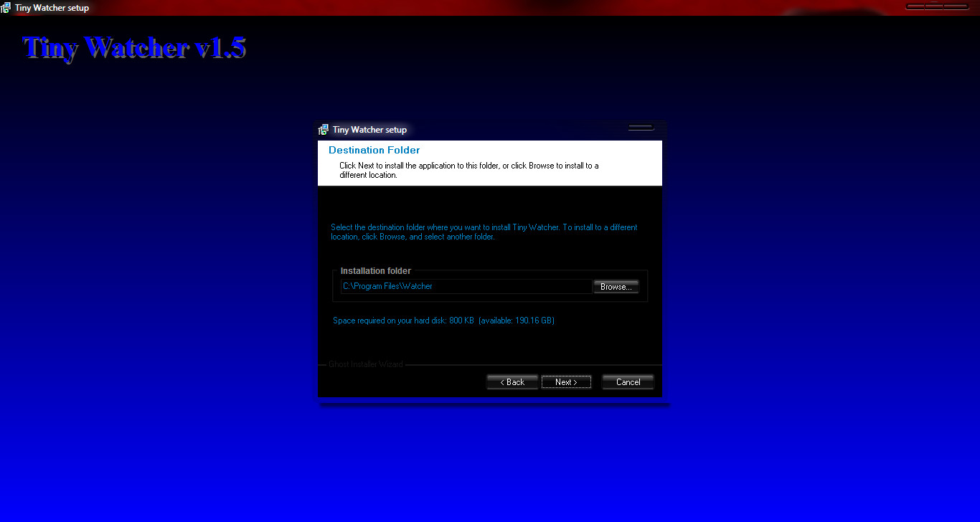Click the Tiny Watcher v1.5 heading
The image size is (980, 522).
(134, 48)
